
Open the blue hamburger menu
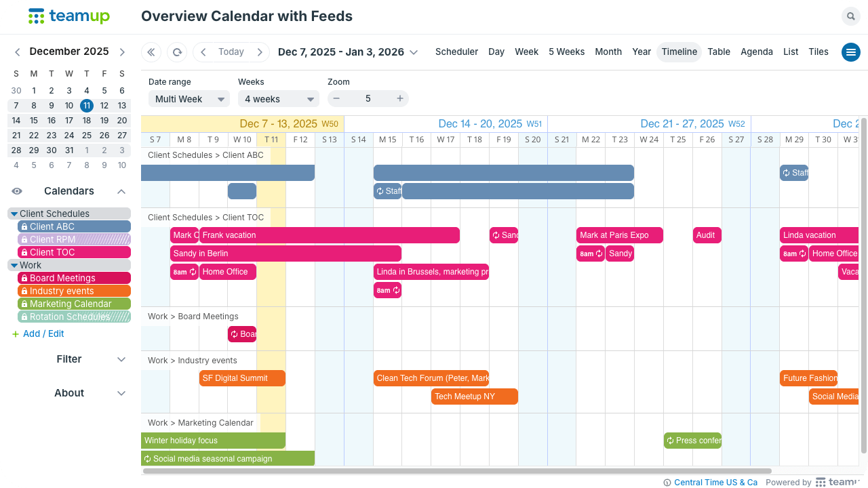(850, 52)
